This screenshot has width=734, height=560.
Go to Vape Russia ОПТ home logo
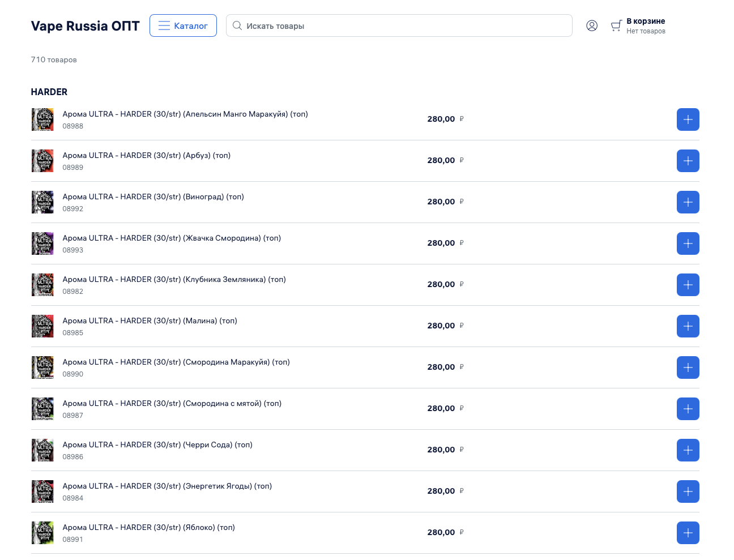click(x=85, y=26)
